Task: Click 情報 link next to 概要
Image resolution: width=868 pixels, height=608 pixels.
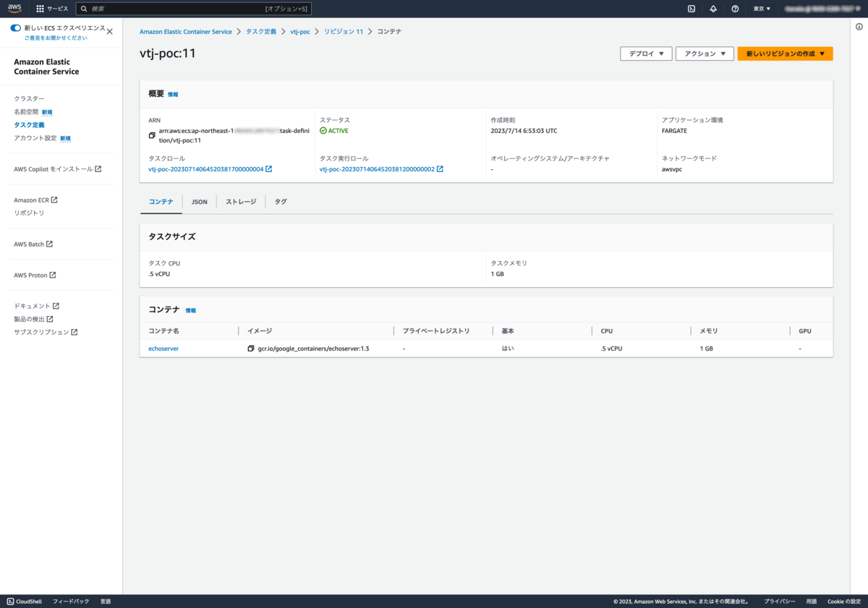Action: click(x=173, y=95)
